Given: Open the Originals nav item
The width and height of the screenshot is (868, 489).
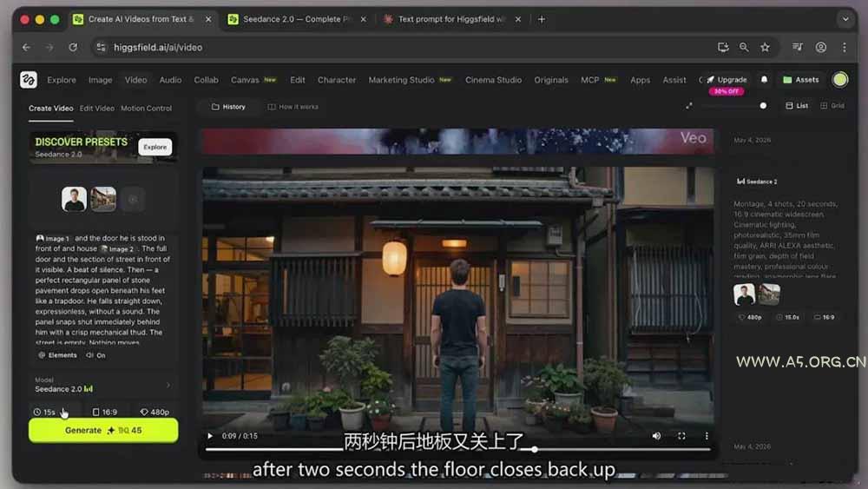Looking at the screenshot, I should (551, 80).
